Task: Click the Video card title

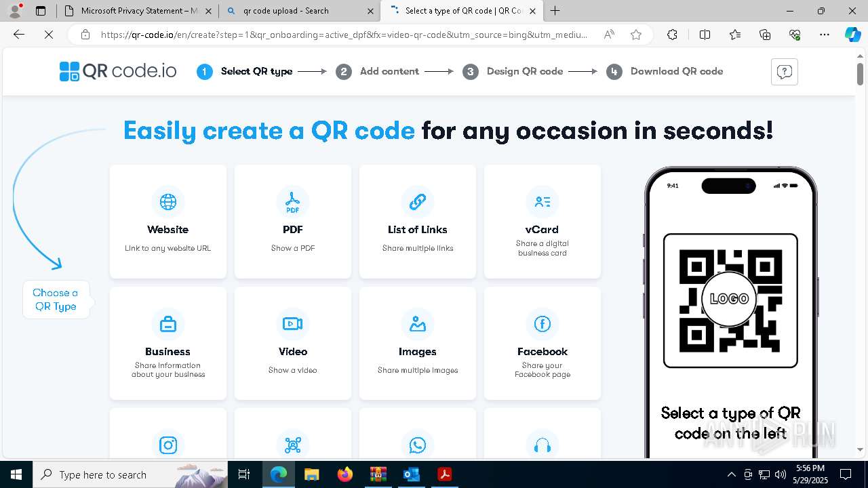Action: click(293, 352)
